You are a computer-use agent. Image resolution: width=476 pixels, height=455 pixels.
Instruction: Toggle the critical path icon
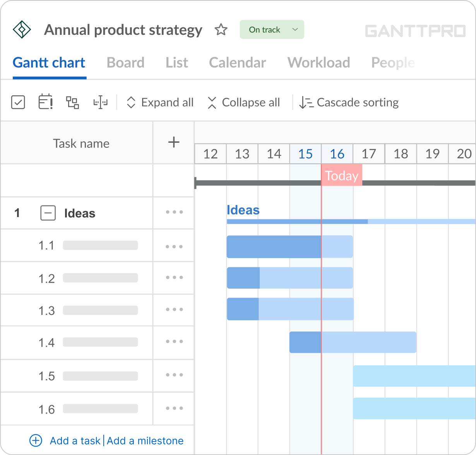[x=100, y=102]
